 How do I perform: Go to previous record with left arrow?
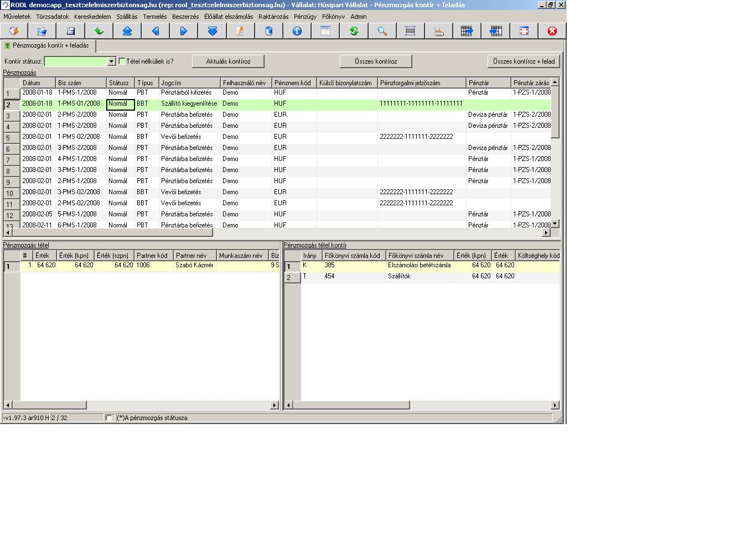(156, 31)
